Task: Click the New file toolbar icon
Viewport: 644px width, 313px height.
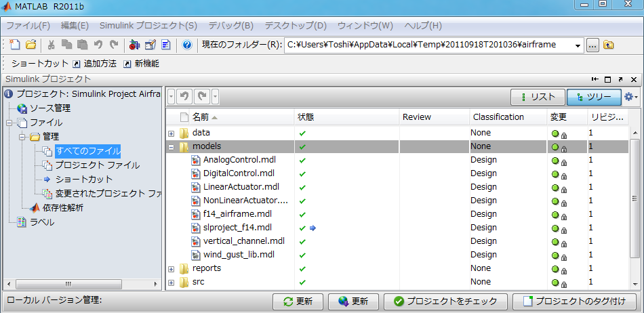Action: [x=15, y=45]
